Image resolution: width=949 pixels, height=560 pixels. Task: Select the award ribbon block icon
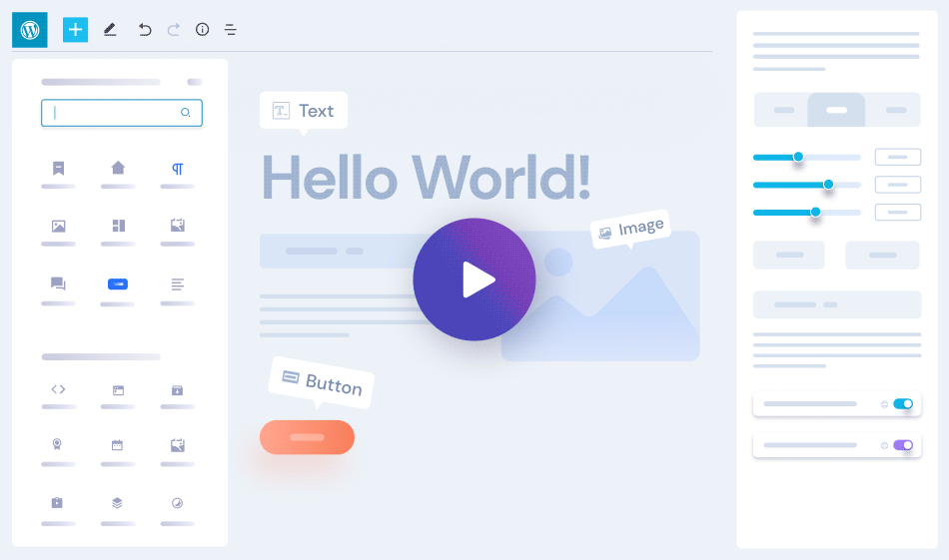pyautogui.click(x=57, y=444)
